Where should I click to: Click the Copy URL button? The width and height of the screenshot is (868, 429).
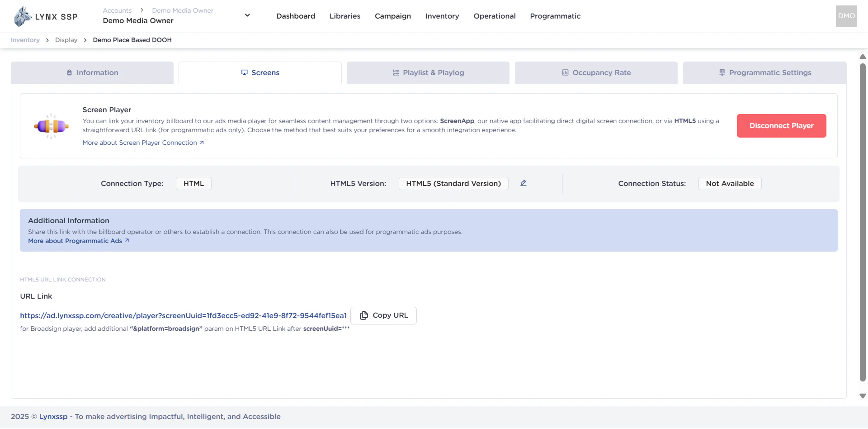[383, 316]
